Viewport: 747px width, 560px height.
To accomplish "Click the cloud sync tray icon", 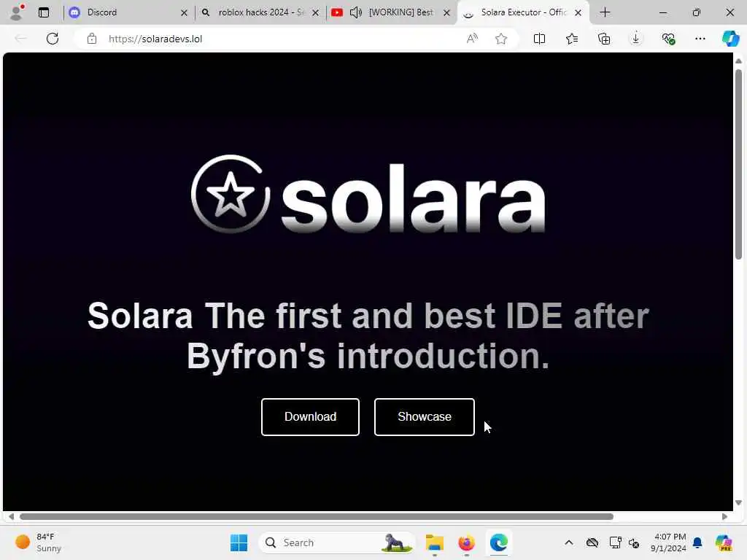I will 592,542.
